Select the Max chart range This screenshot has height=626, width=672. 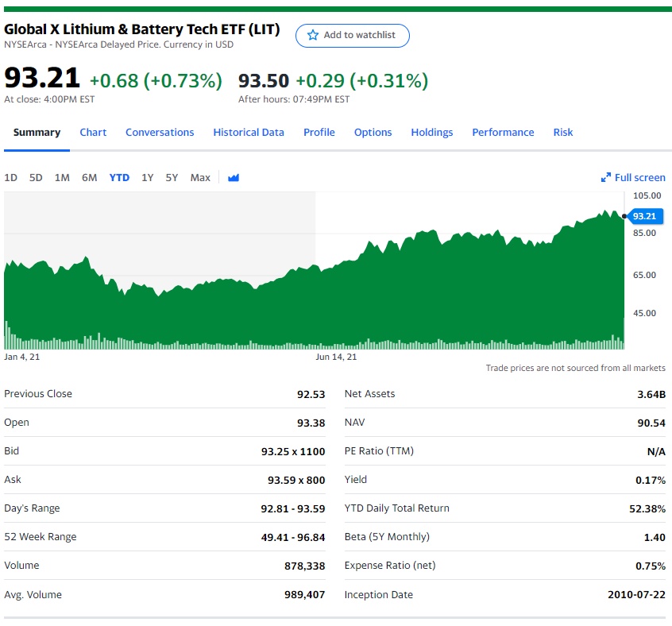[x=200, y=177]
